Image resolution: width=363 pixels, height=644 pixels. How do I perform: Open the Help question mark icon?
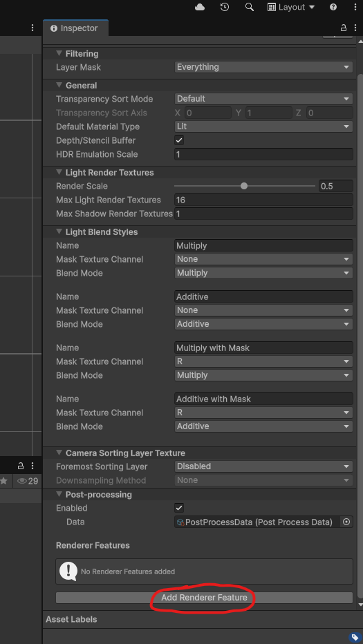coord(333,7)
